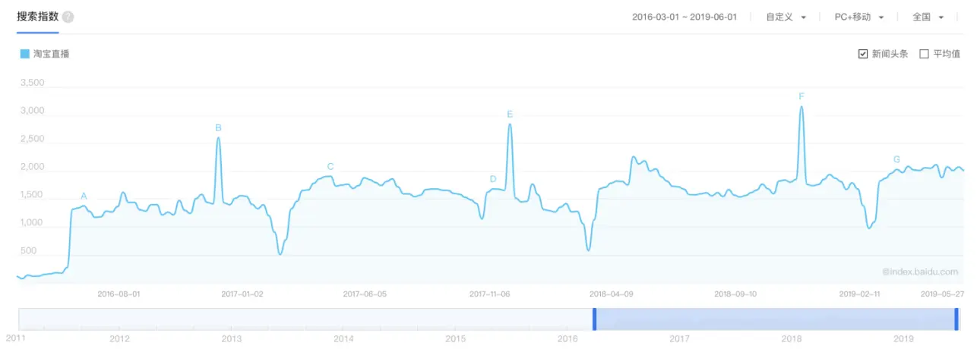Select the 搜索指数 tab
Screen dimensions: 980x352
[37, 17]
